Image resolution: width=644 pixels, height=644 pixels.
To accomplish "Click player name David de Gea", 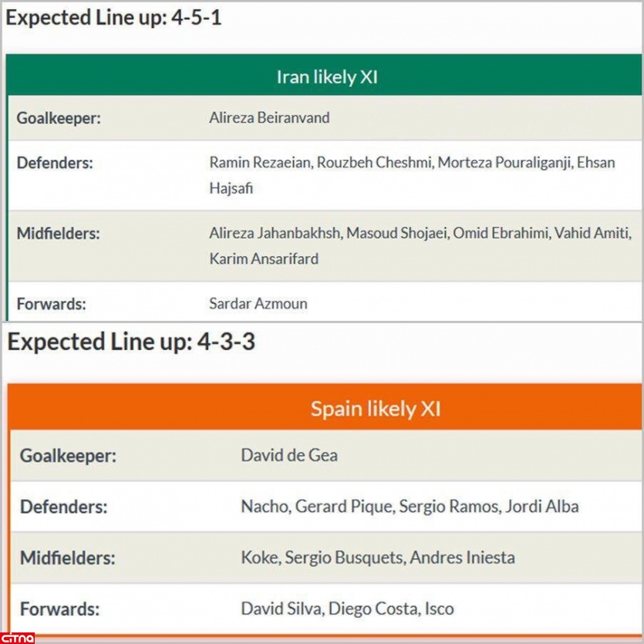I will (x=288, y=455).
